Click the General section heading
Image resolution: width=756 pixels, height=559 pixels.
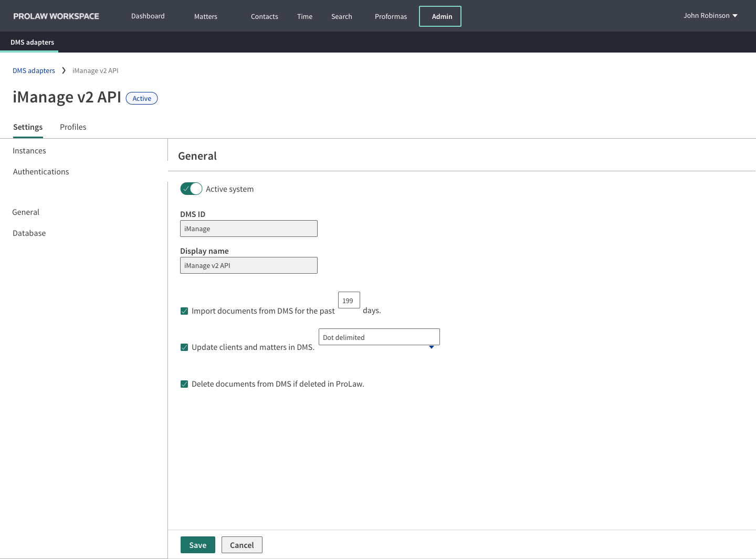(197, 156)
